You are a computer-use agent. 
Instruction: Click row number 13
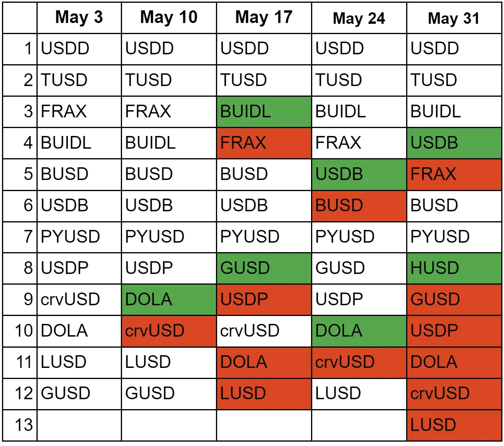point(24,425)
